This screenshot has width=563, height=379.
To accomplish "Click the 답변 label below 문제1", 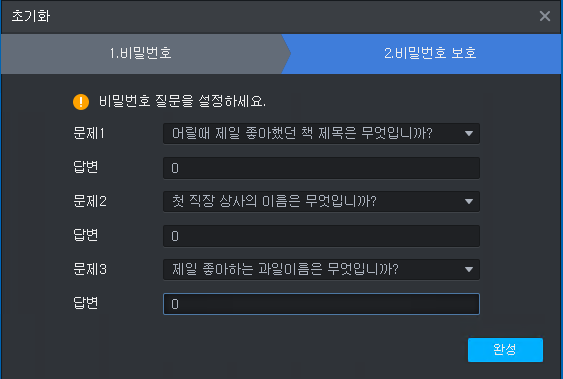I will 85,167.
